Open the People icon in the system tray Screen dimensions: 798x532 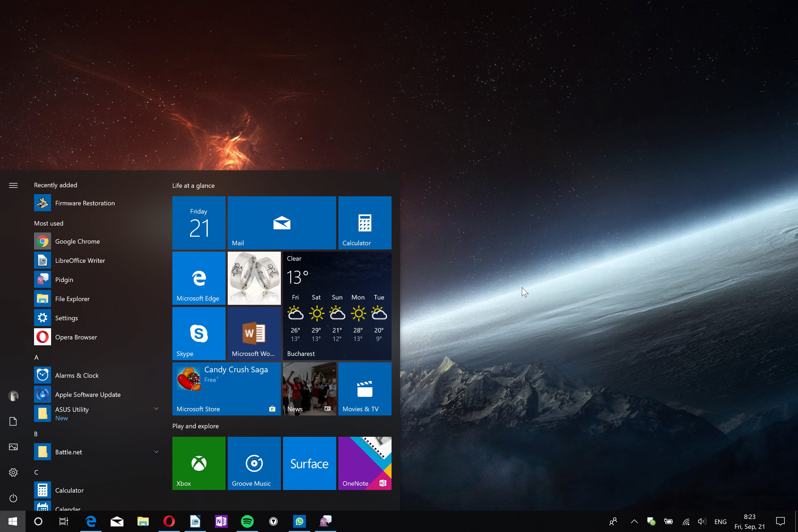pos(613,521)
